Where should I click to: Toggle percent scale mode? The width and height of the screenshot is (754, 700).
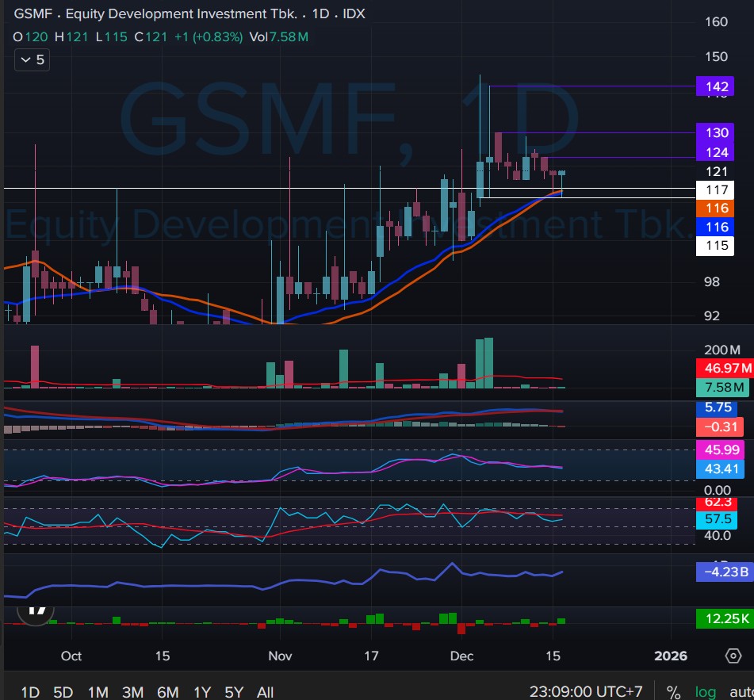point(673,693)
